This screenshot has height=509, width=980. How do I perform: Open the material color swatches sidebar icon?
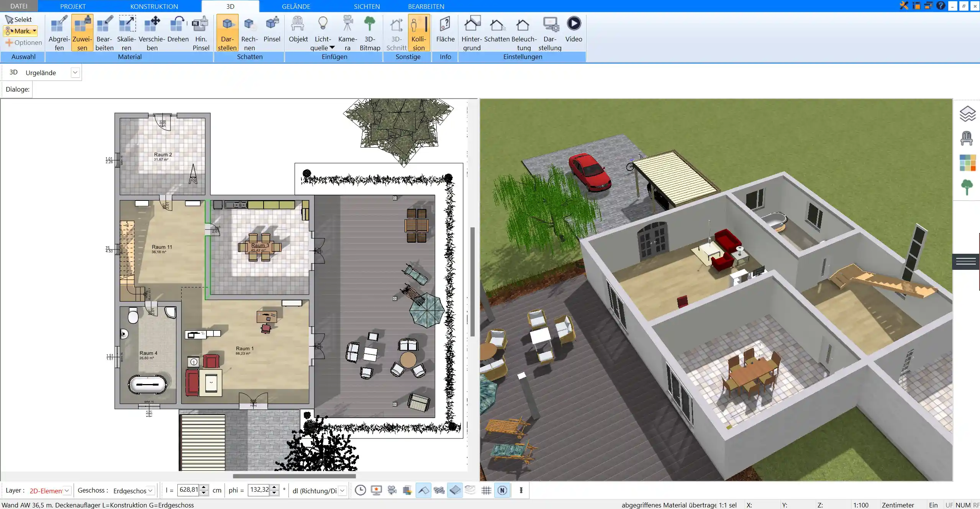click(x=967, y=163)
